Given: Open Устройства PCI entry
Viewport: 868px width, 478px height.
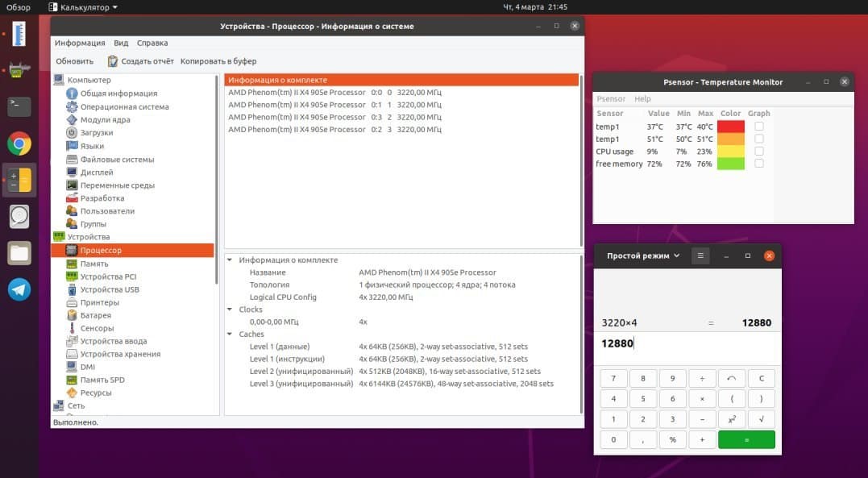Looking at the screenshot, I should pos(108,276).
